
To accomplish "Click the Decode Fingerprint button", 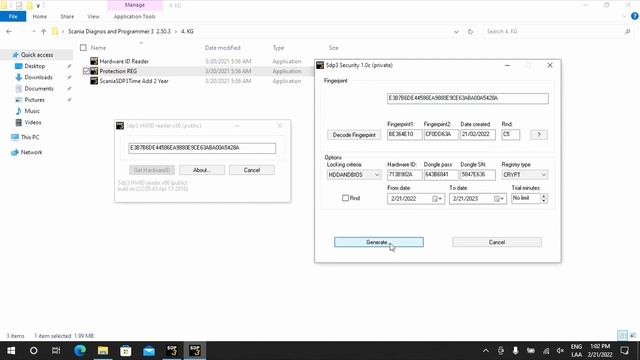I will click(x=354, y=135).
